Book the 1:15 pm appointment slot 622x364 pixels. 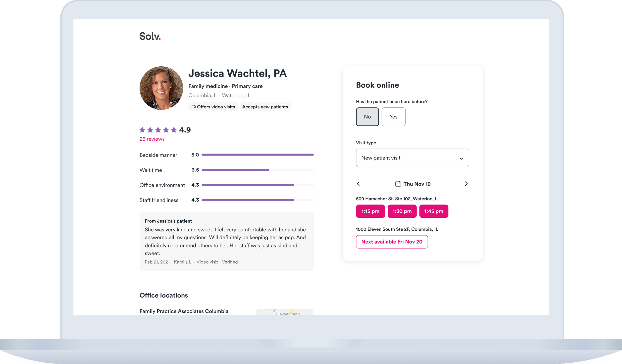[370, 211]
